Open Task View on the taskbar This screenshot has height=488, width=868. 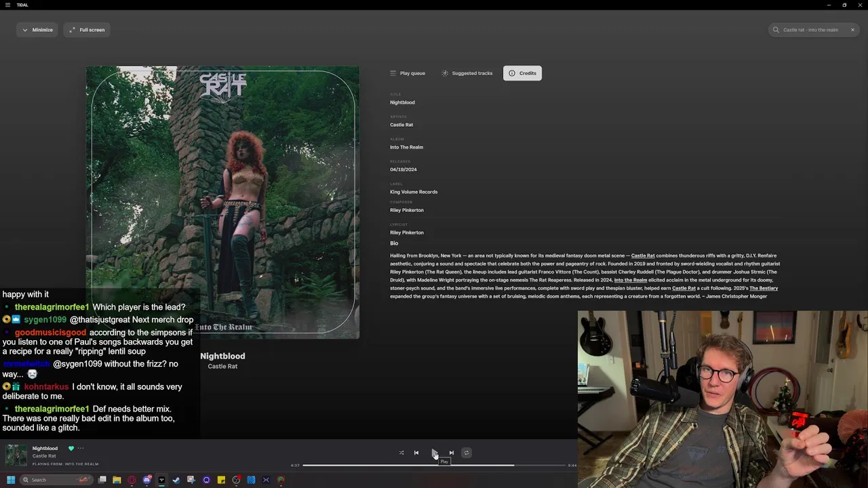point(102,480)
